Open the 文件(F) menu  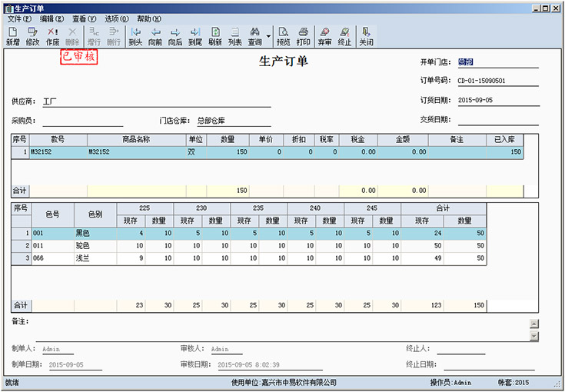point(19,18)
